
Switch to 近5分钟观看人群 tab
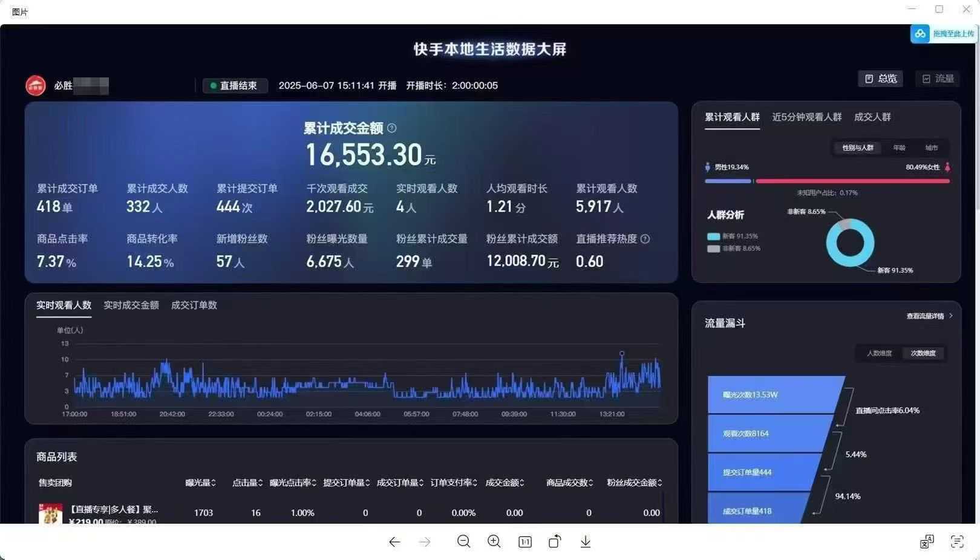tap(807, 117)
